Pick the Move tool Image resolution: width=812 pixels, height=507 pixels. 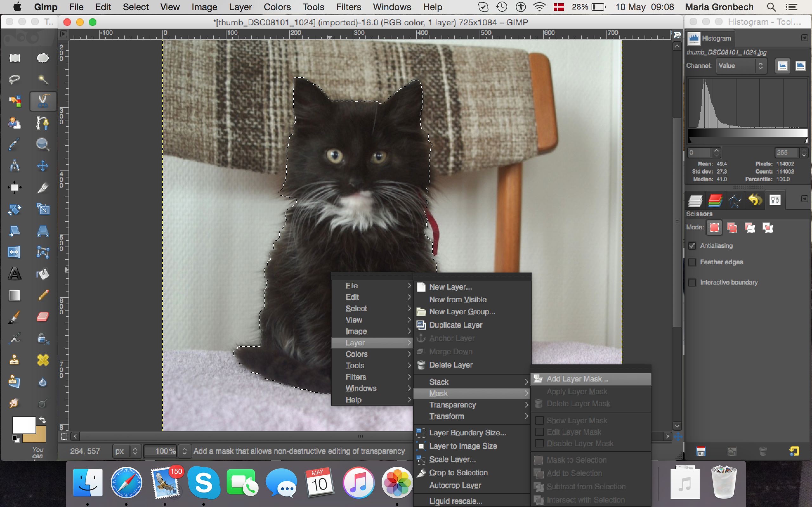(x=43, y=166)
